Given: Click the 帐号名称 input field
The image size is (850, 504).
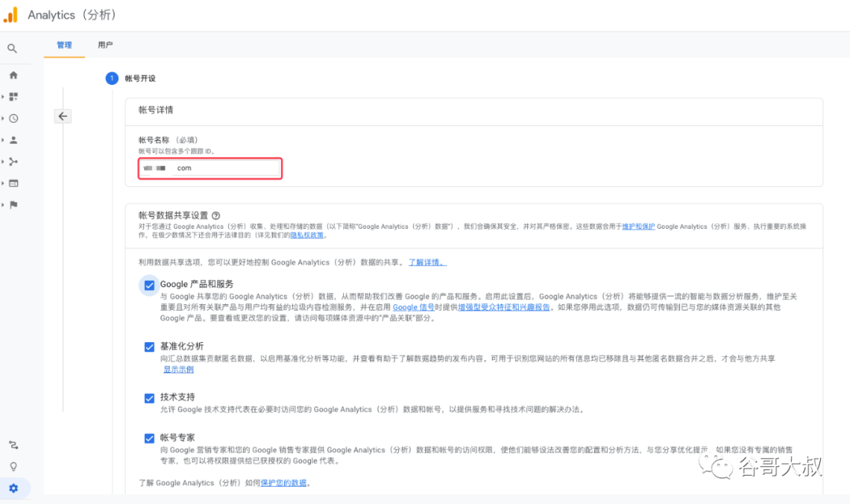Looking at the screenshot, I should click(210, 167).
